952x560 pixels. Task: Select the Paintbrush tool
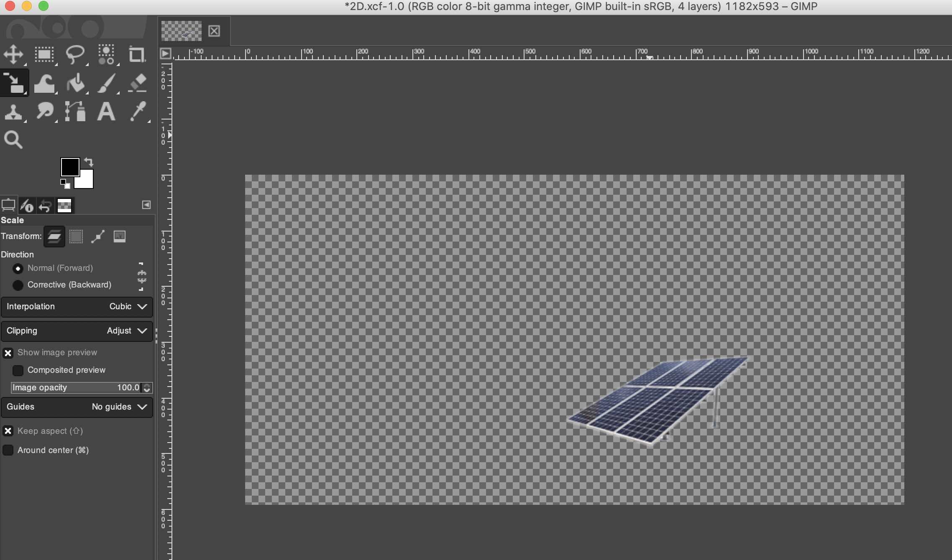point(106,83)
